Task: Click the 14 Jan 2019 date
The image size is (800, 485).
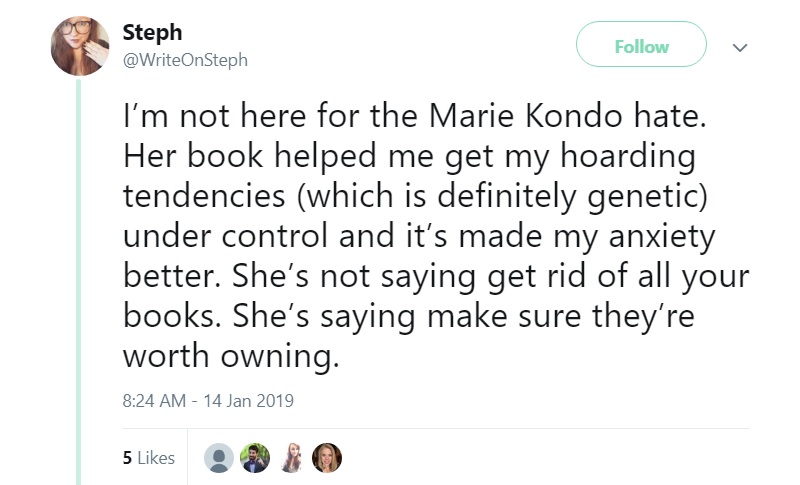Action: (248, 401)
